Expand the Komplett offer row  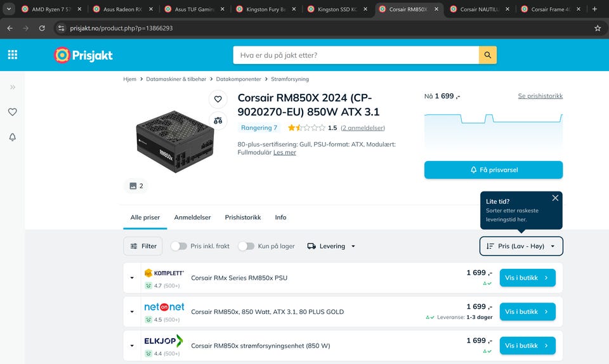132,278
